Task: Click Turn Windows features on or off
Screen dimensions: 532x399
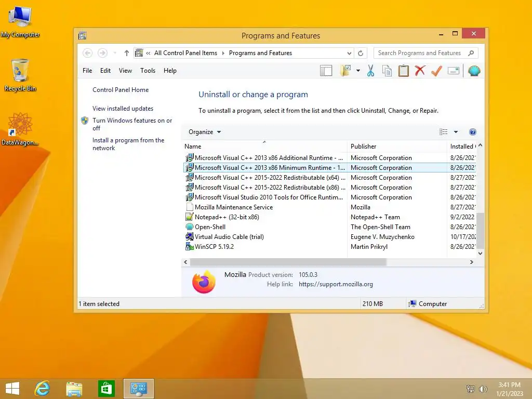Action: point(132,124)
